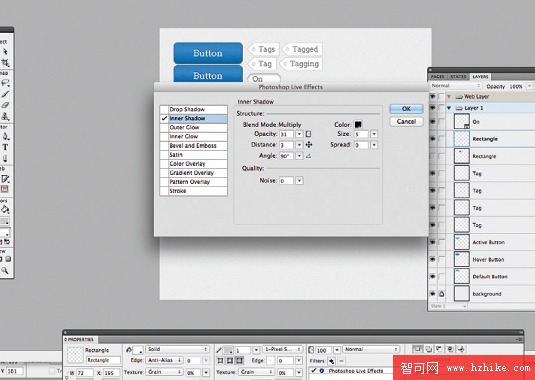The image size is (535, 380).
Task: Select the Layers tab
Action: point(480,77)
